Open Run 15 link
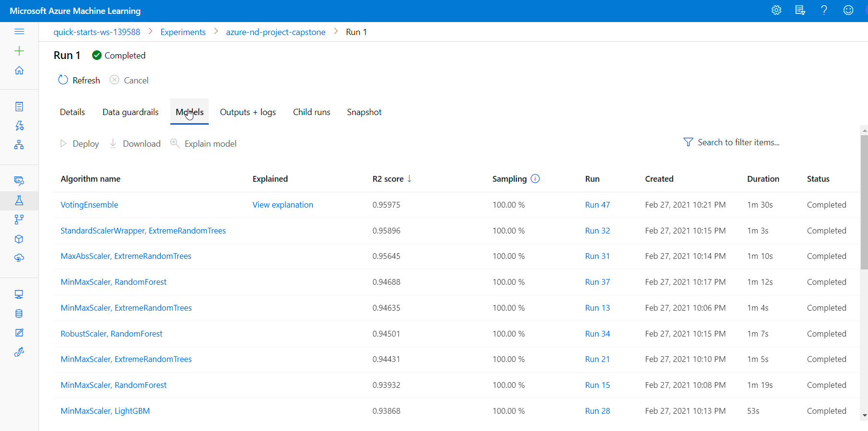Screen dimensions: 868x431 click(x=597, y=385)
